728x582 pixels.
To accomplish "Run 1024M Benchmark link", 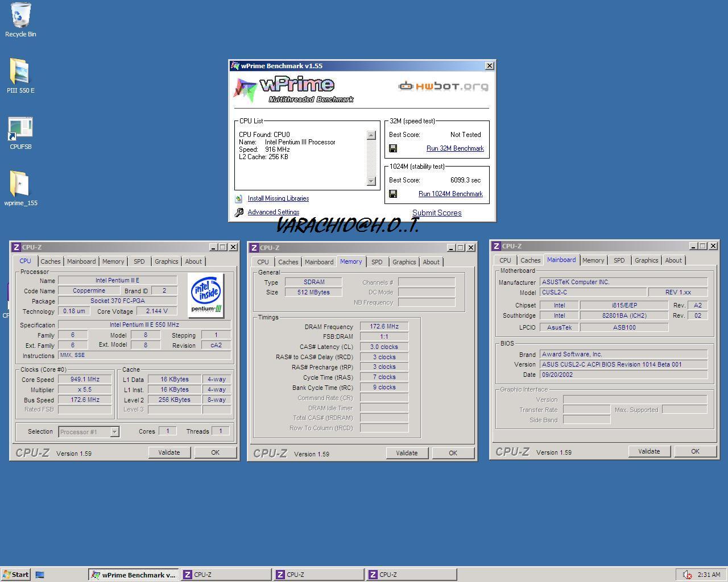I will point(450,194).
